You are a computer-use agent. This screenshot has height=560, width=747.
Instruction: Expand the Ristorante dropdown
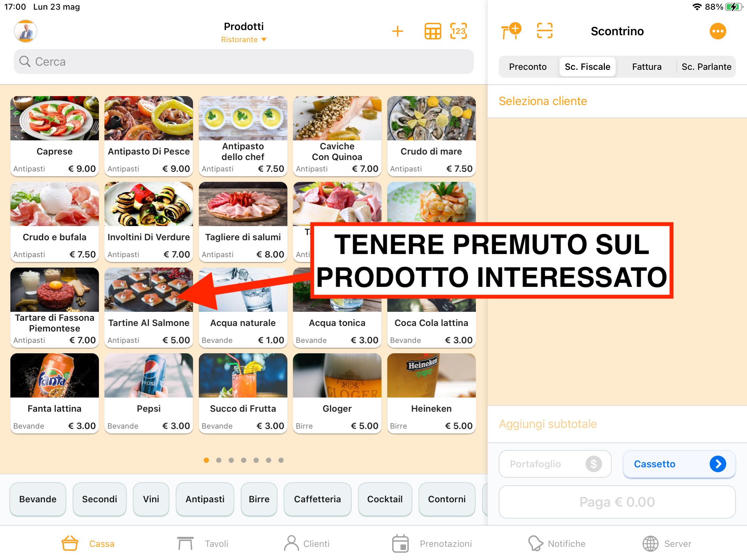click(x=244, y=40)
